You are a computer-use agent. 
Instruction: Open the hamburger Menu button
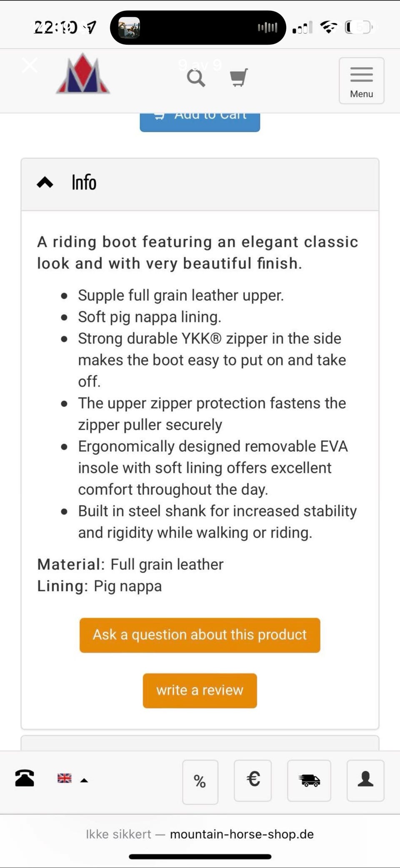pyautogui.click(x=361, y=81)
